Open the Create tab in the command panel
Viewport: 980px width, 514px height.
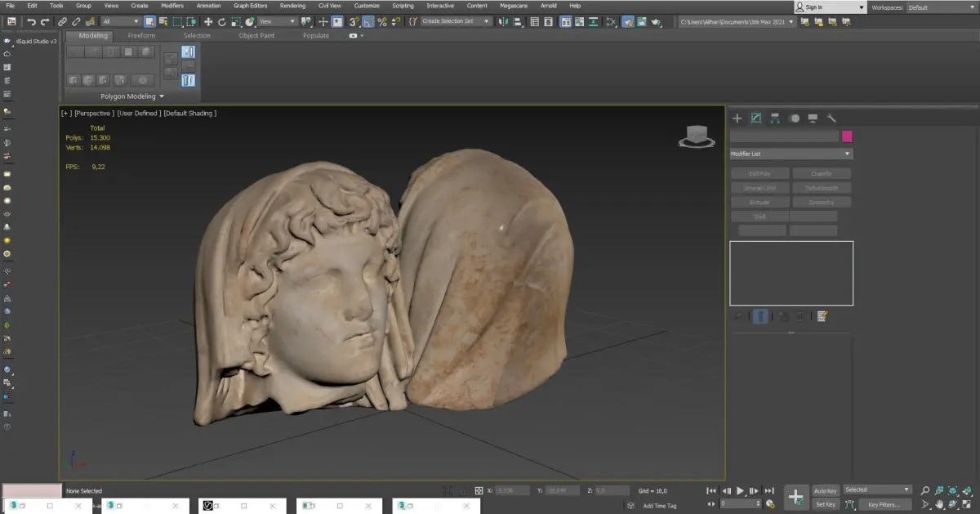pyautogui.click(x=737, y=118)
